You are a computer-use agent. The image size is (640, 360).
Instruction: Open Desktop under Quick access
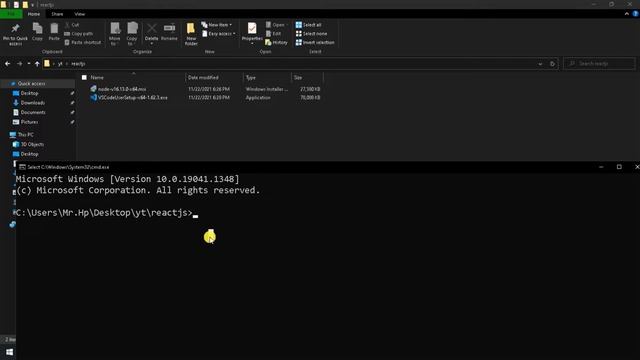[x=29, y=93]
